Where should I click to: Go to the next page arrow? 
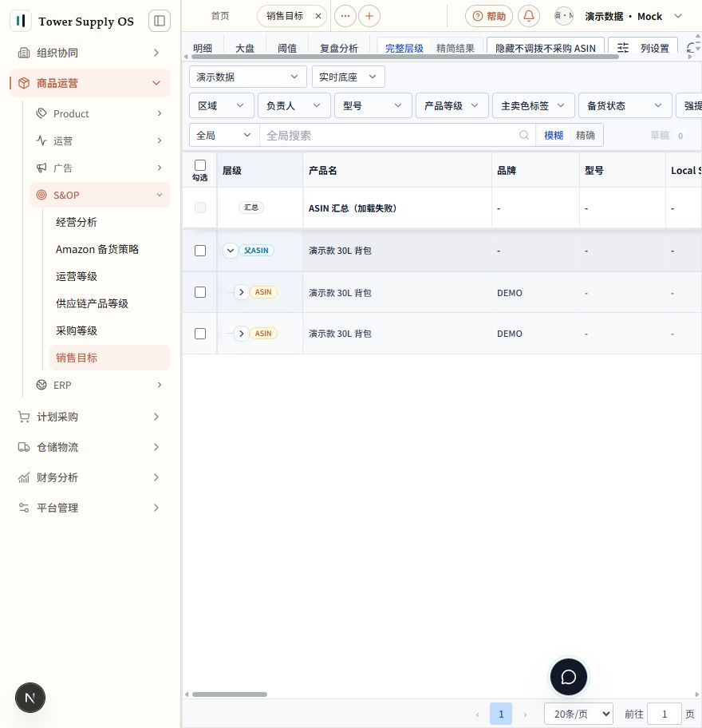point(525,714)
